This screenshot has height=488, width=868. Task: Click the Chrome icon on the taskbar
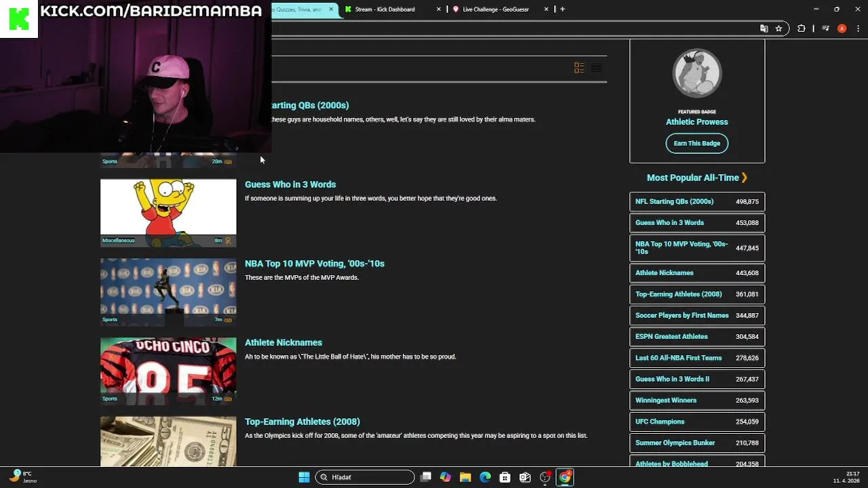coord(565,477)
